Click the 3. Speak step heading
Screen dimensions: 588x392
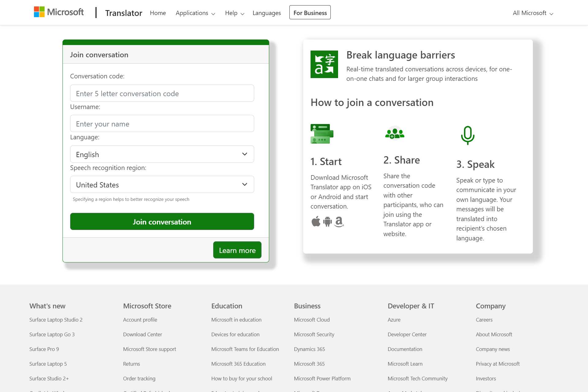point(475,164)
